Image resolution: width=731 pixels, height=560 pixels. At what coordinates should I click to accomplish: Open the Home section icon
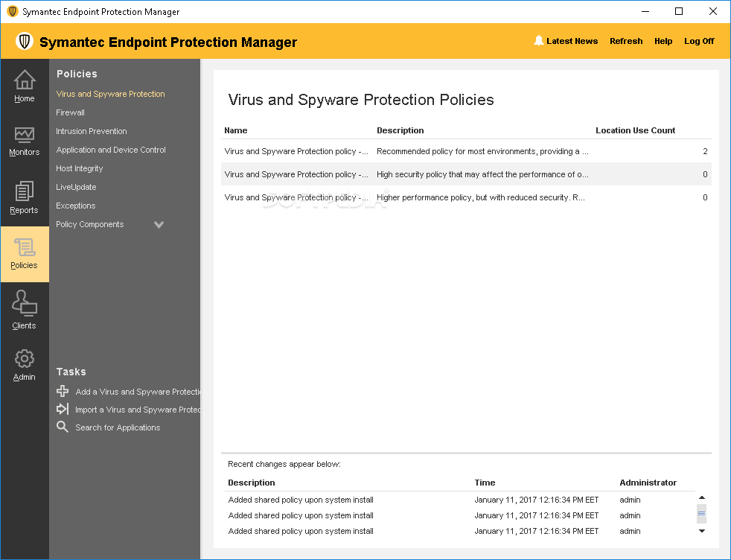25,80
